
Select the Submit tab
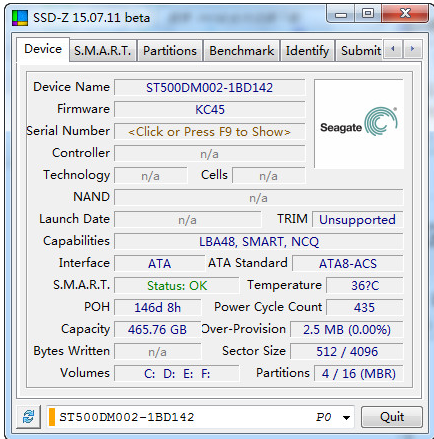click(x=359, y=51)
